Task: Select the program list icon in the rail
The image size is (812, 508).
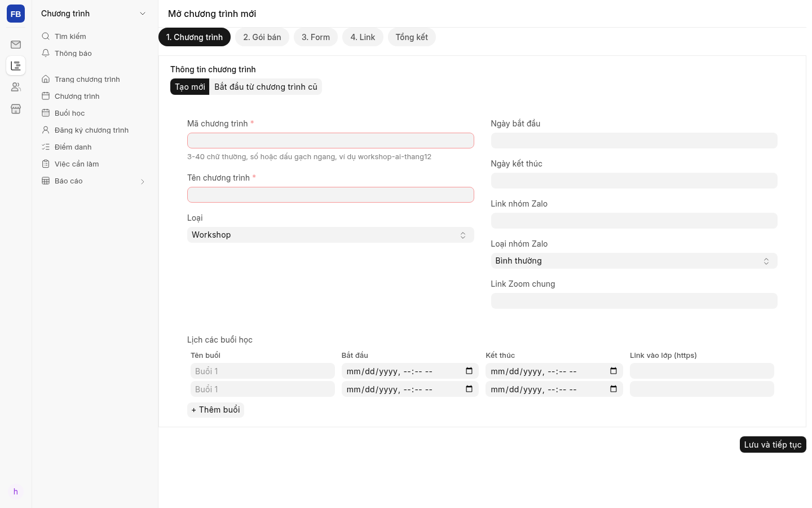Action: pos(16,65)
